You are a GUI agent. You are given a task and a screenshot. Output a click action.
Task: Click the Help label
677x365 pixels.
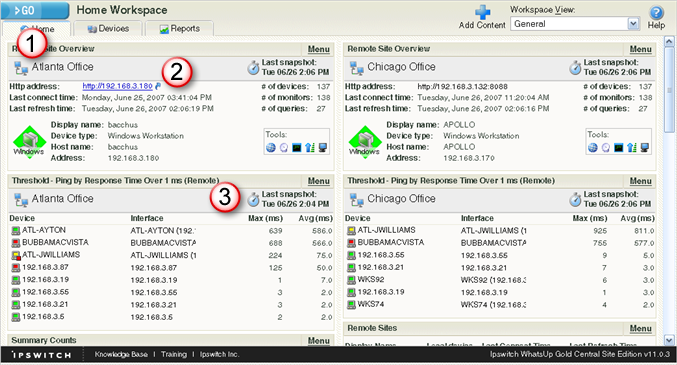(x=656, y=25)
